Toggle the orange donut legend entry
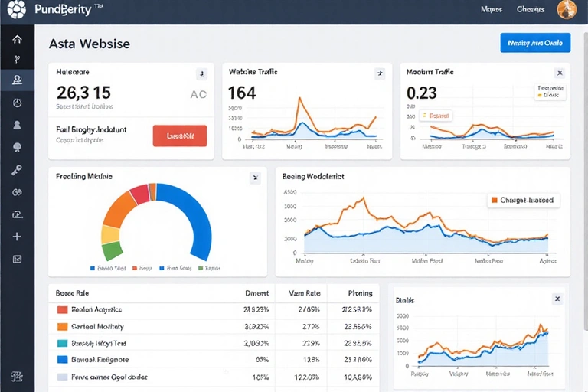 [x=142, y=268]
